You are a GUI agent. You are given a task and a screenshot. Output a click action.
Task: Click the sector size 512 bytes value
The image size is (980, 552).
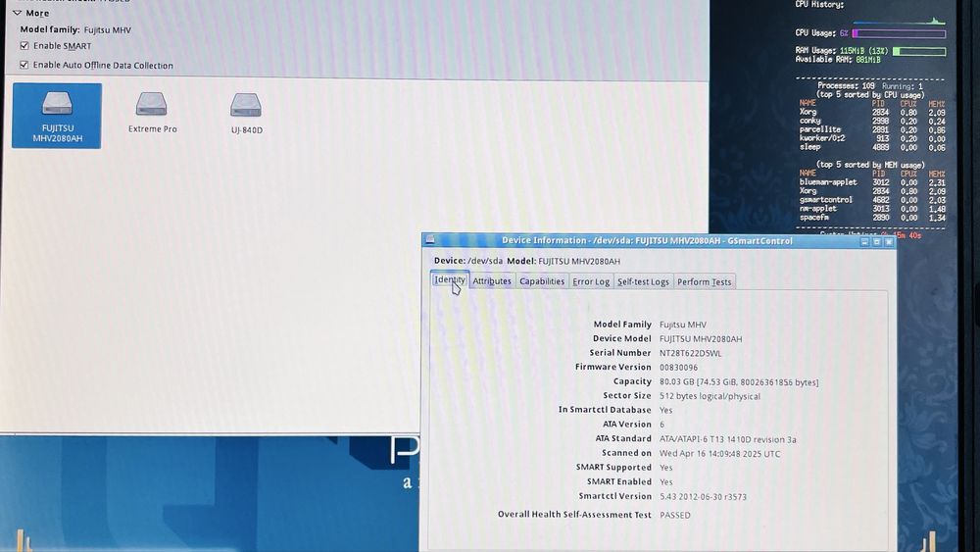point(710,396)
